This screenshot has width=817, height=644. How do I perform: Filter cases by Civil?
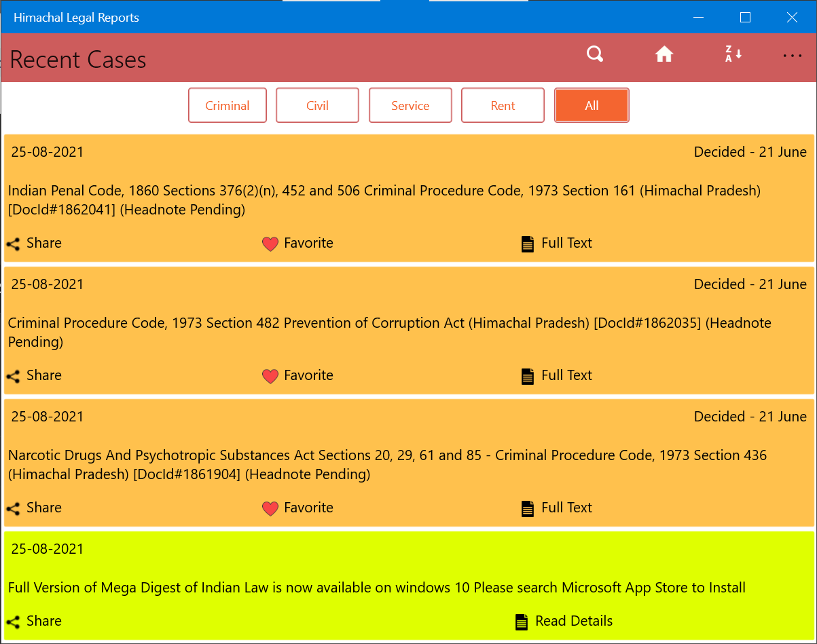(x=317, y=105)
